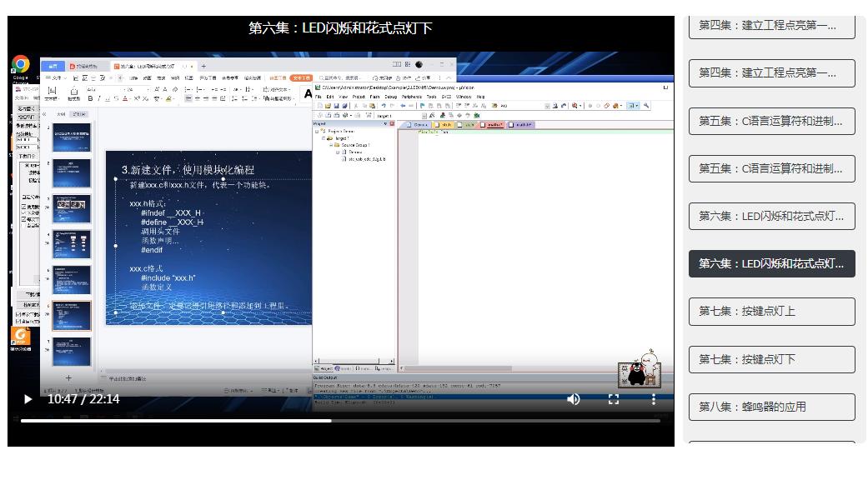This screenshot has width=868, height=490.
Task: Open the Edit menu in Keil µVision
Action: coord(330,97)
